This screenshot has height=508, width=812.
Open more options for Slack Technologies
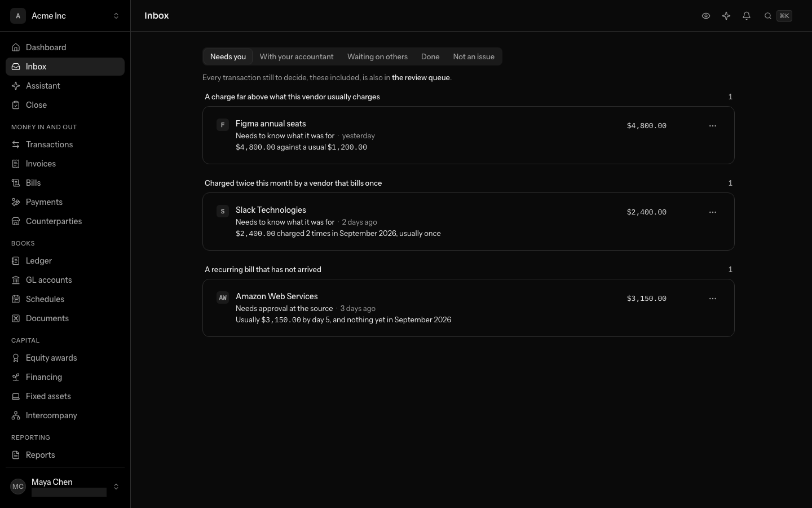(x=713, y=212)
